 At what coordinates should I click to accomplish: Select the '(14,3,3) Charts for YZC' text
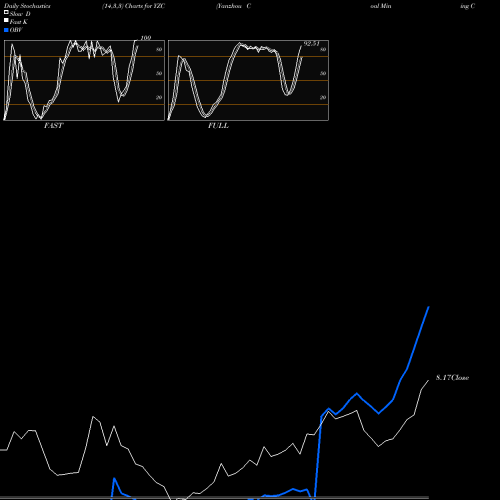[x=133, y=6]
